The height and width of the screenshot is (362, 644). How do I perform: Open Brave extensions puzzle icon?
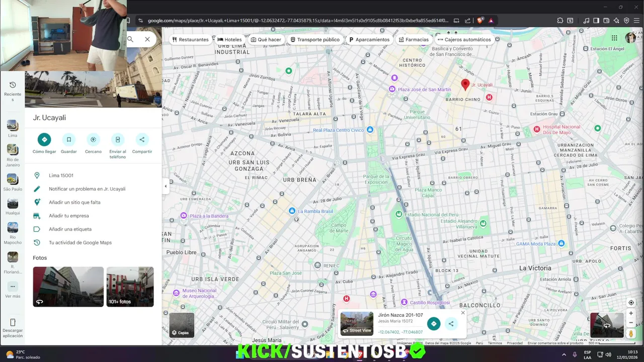click(x=560, y=21)
